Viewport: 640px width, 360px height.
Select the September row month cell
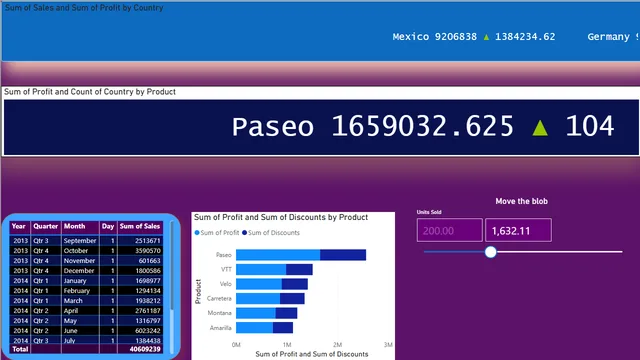[x=80, y=241]
